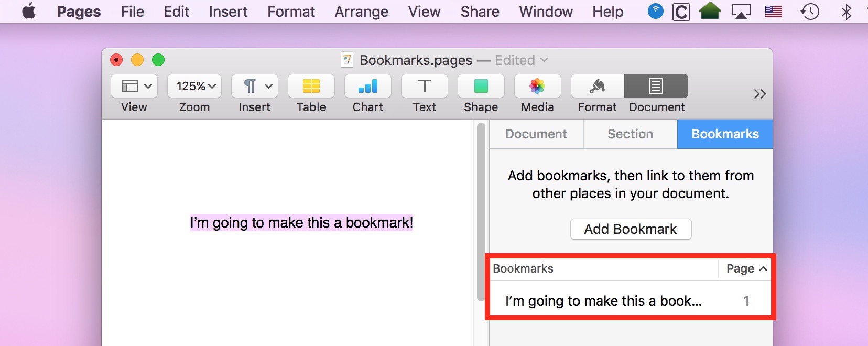Open the 125% Zoom dropdown
Image resolution: width=868 pixels, height=346 pixels.
click(194, 86)
